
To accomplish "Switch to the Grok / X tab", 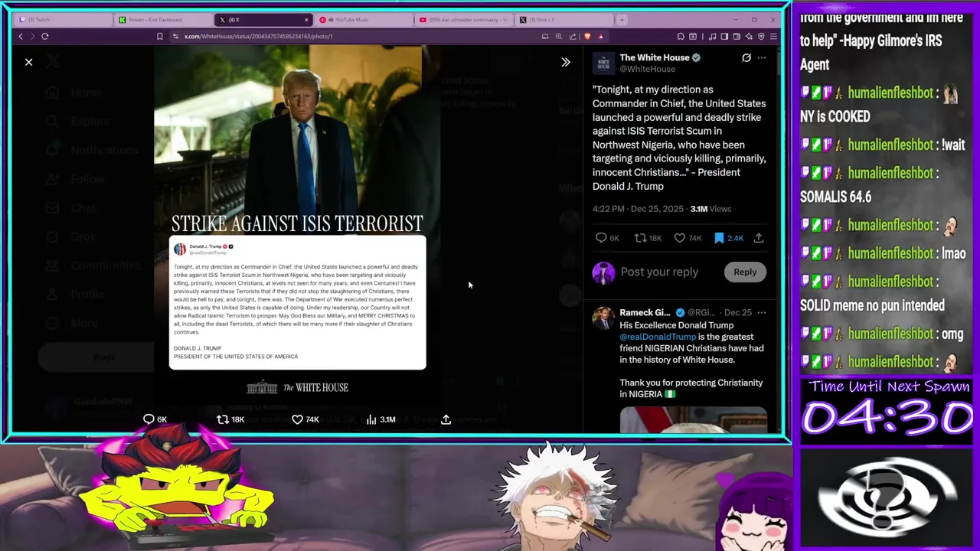I will coord(563,20).
